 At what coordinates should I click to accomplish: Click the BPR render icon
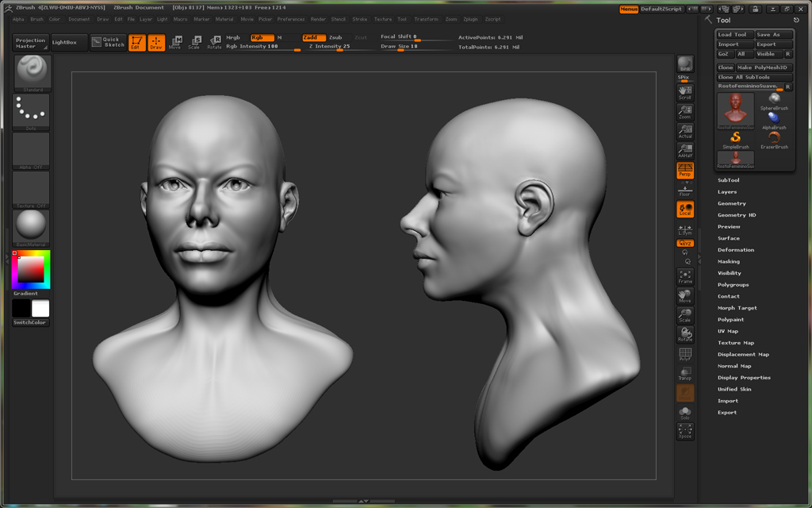685,64
